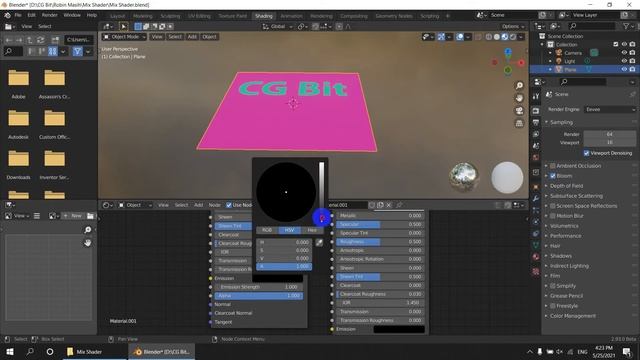Enable Motion Blur checkbox

(x=553, y=216)
